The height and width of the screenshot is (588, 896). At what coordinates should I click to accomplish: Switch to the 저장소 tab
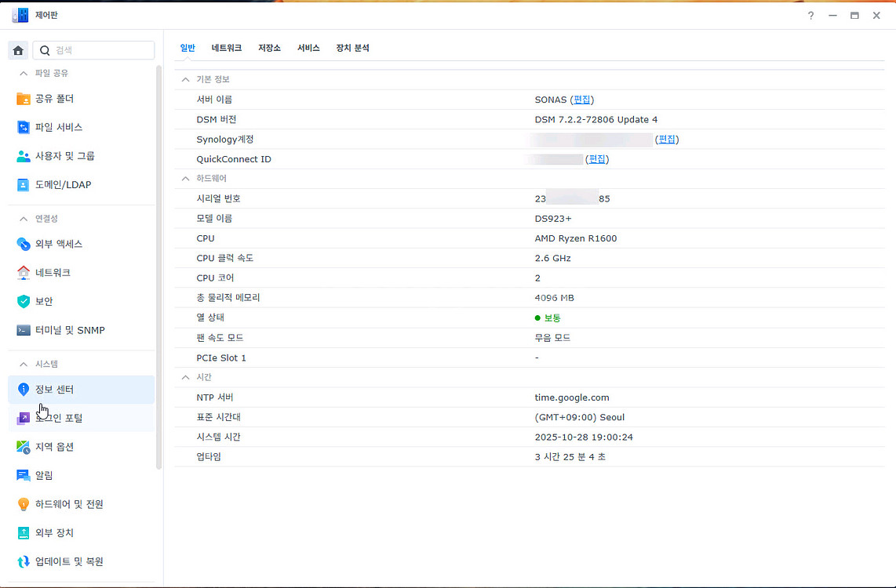click(x=269, y=48)
